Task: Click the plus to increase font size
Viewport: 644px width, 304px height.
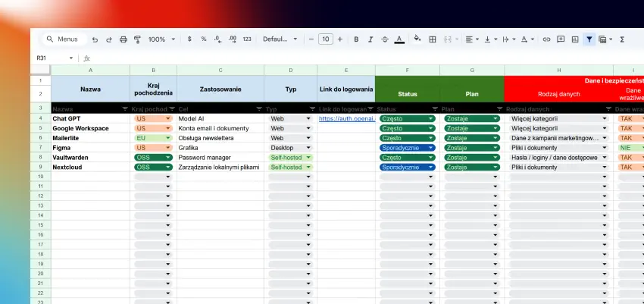Action: (x=339, y=39)
